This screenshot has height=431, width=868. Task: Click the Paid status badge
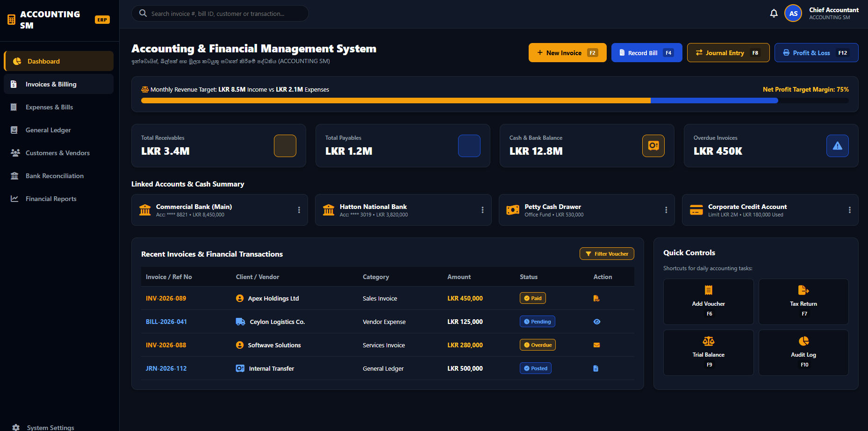pos(533,298)
